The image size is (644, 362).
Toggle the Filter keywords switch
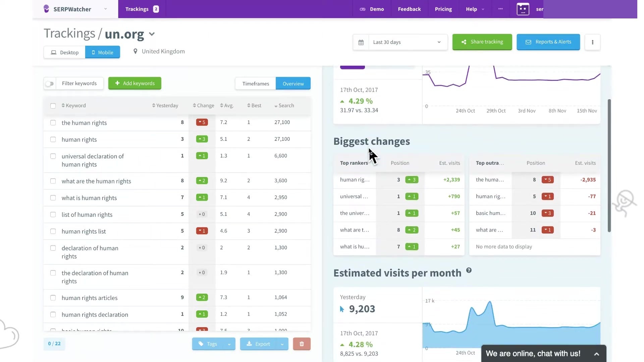(x=50, y=83)
